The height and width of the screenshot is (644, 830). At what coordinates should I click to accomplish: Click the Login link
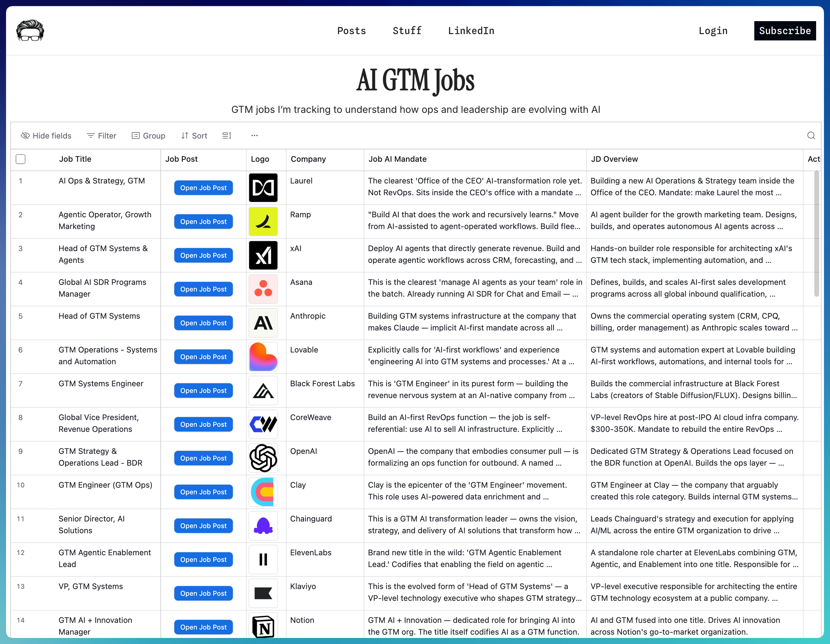coord(713,31)
